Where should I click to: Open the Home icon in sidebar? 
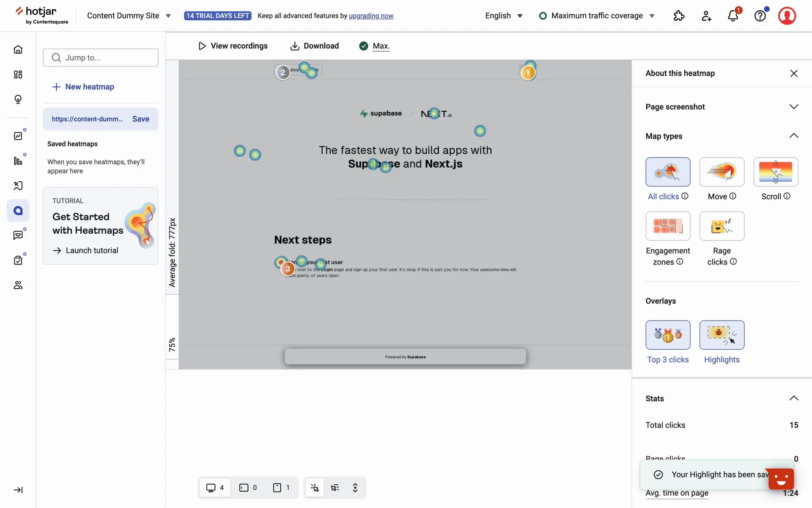[18, 50]
